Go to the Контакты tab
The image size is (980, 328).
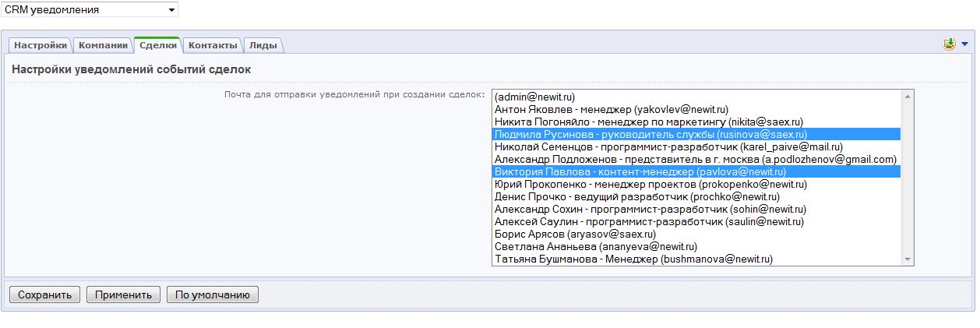213,45
